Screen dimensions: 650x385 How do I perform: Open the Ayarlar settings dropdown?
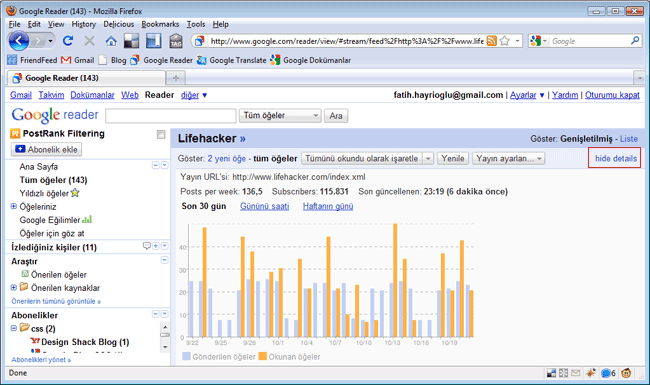527,95
